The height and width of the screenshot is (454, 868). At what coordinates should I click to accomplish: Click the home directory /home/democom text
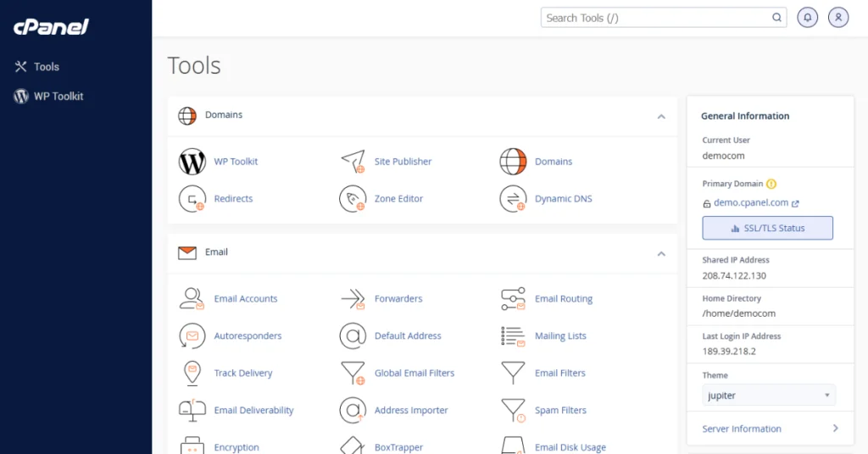click(x=739, y=313)
